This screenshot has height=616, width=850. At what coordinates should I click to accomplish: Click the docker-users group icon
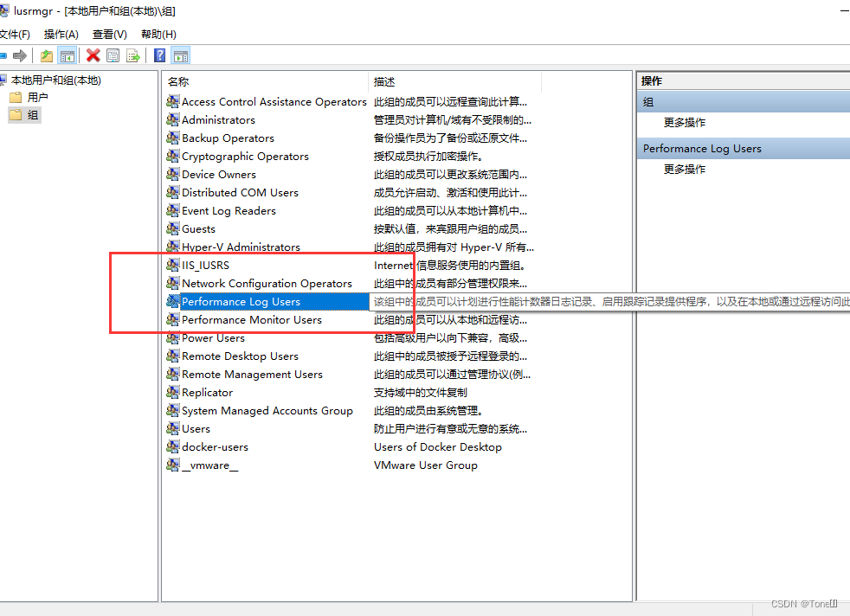173,447
